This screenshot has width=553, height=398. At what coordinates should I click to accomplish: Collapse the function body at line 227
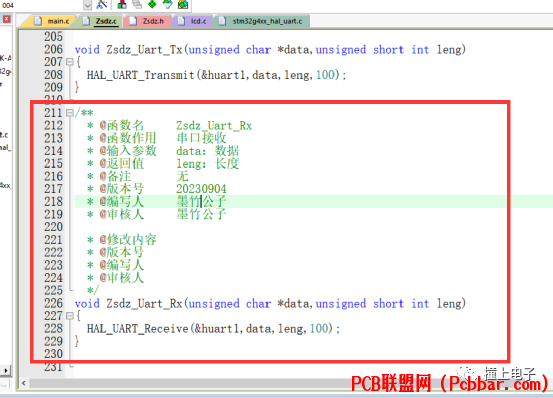pos(70,316)
